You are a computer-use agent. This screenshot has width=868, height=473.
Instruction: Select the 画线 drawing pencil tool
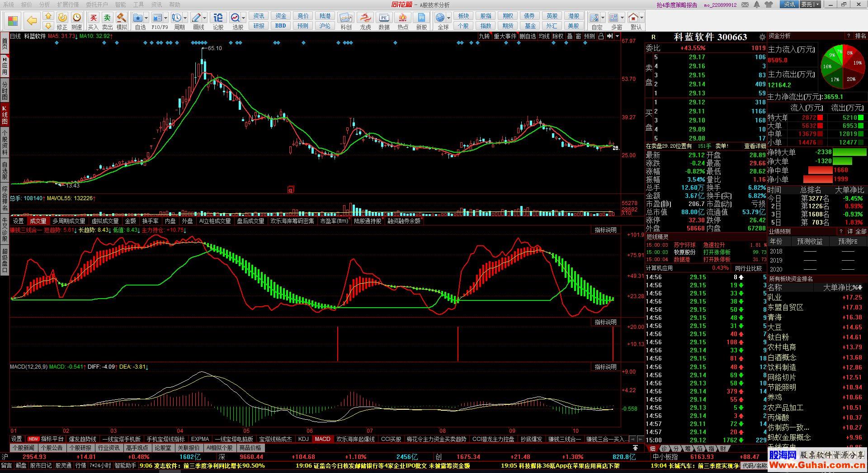pos(196,18)
